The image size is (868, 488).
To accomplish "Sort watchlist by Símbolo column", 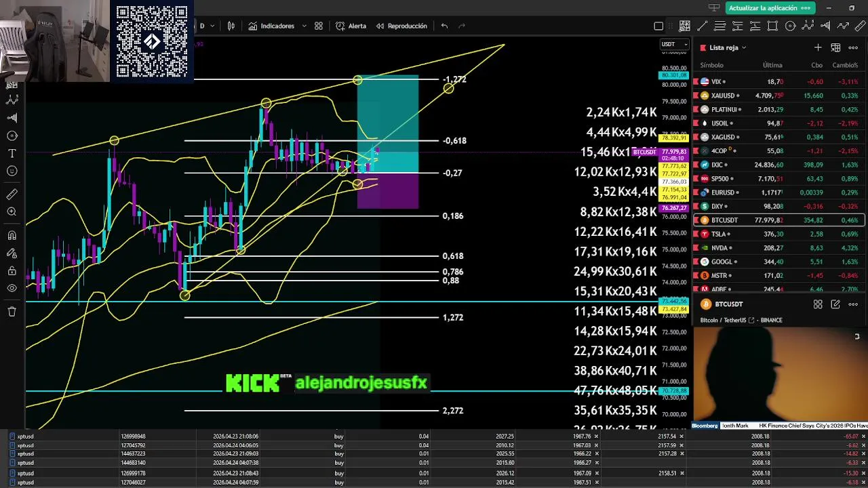I will 711,65.
